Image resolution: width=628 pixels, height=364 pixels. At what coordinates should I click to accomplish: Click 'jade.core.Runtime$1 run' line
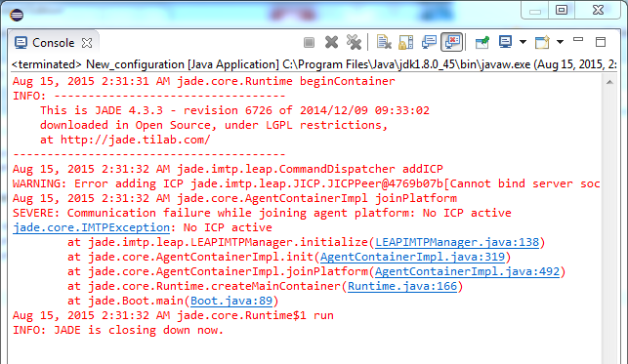pyautogui.click(x=173, y=315)
